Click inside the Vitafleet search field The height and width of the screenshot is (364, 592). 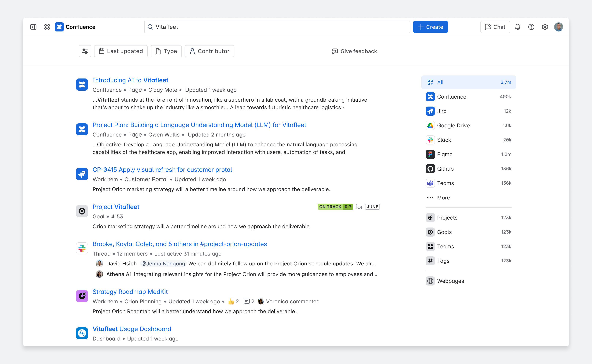(x=265, y=27)
